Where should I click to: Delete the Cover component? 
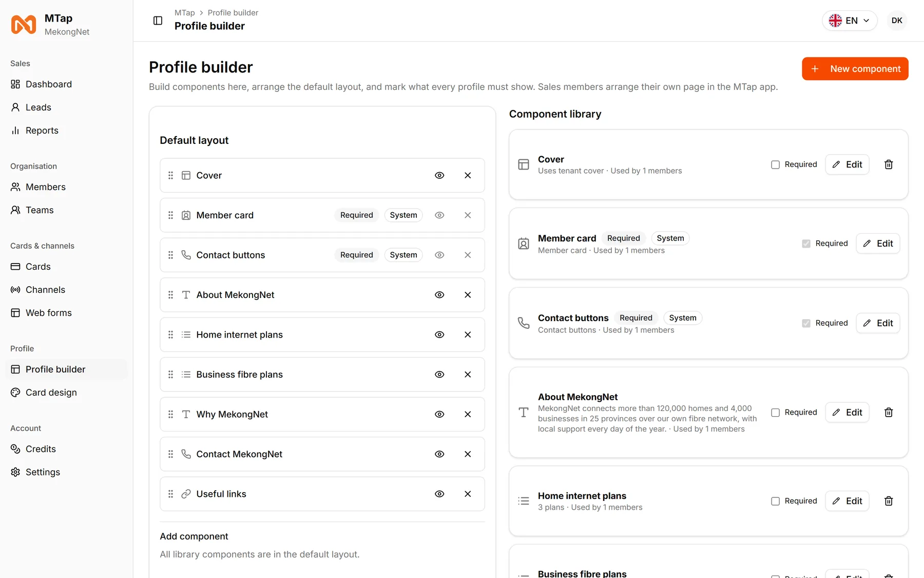pos(889,164)
